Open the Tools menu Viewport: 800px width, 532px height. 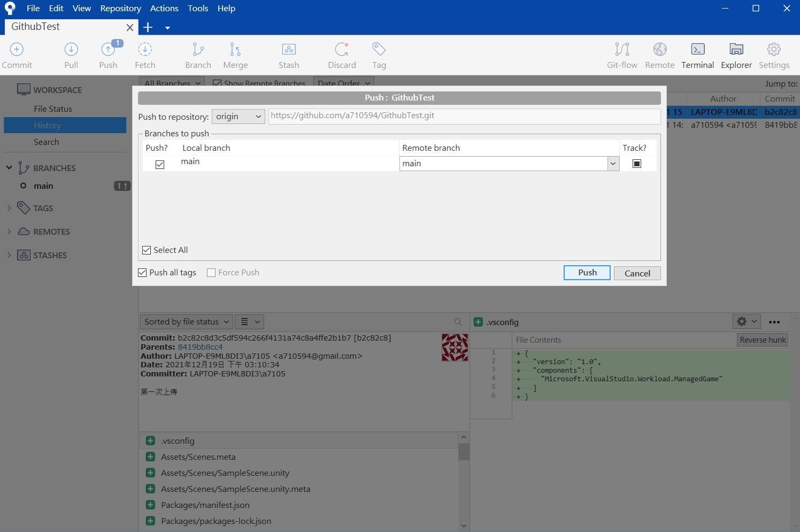(x=198, y=9)
